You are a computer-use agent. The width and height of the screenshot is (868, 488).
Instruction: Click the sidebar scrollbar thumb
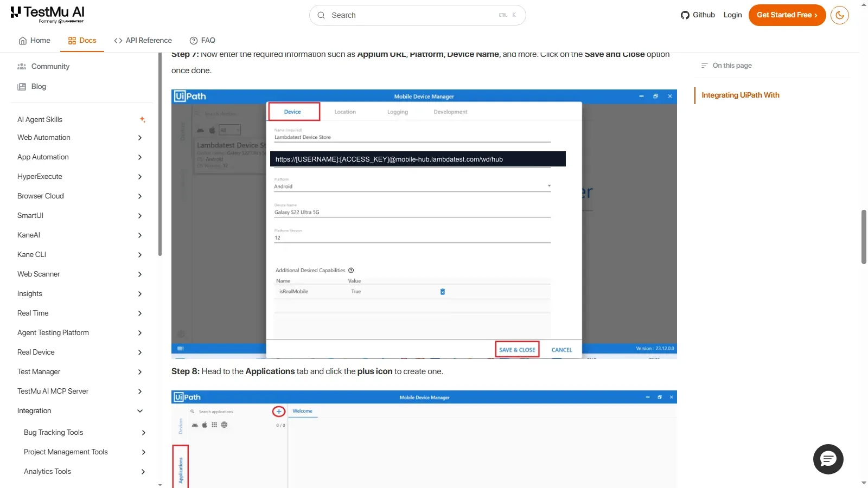tap(159, 155)
